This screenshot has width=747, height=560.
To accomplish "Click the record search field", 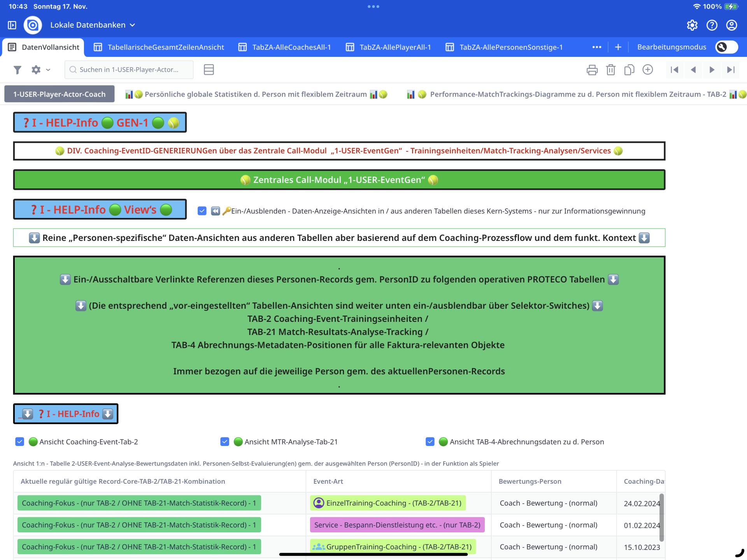I will point(129,70).
